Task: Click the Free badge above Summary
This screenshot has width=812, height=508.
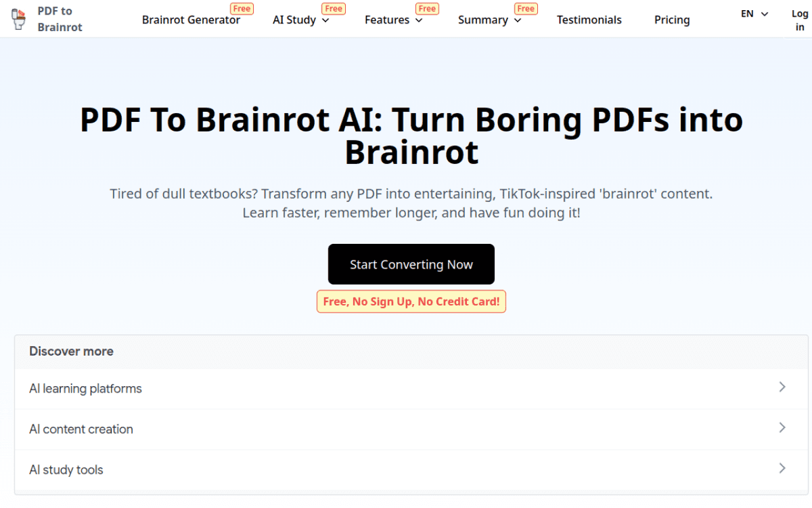Action: [526, 8]
